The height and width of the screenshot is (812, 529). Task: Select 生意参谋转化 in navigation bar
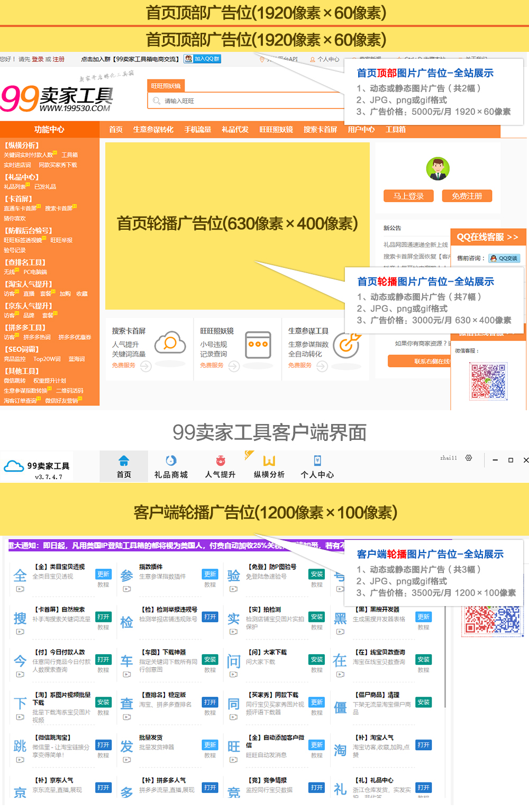pyautogui.click(x=153, y=130)
